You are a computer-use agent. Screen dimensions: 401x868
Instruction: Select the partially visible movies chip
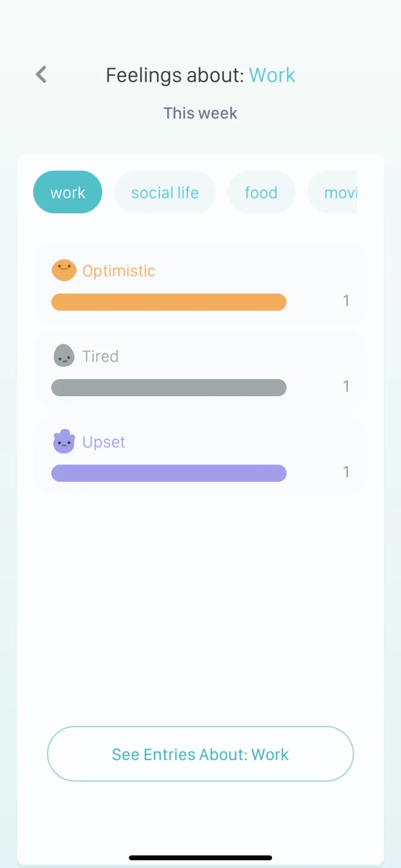pyautogui.click(x=332, y=192)
